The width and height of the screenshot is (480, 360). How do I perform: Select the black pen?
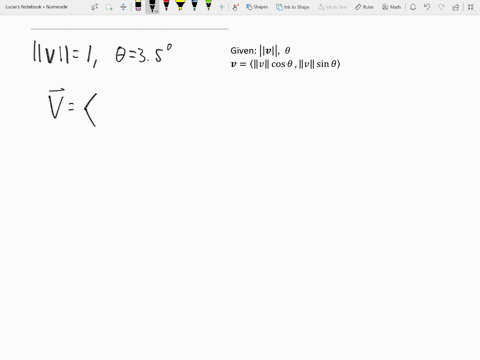click(x=152, y=6)
